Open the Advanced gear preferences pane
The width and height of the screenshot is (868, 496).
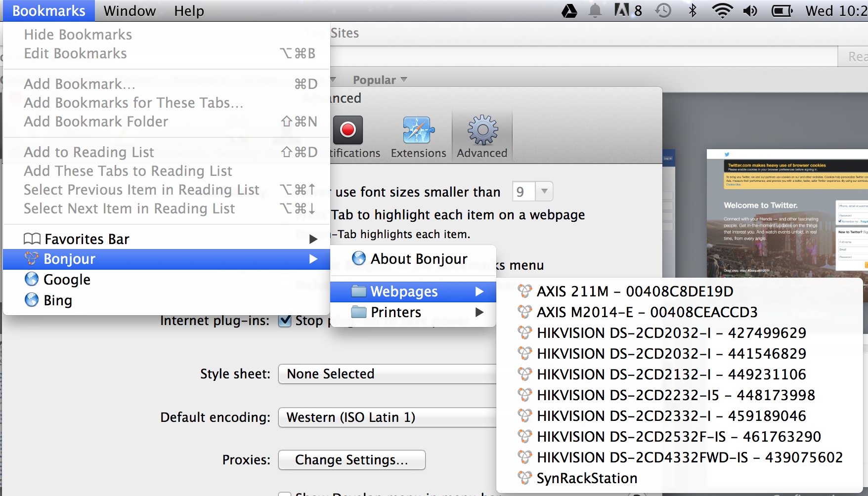coord(482,137)
